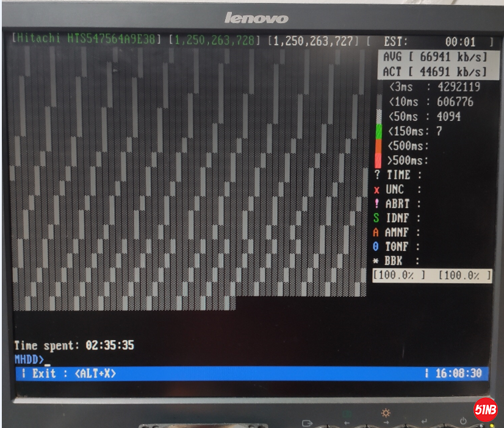Click the asterisk BBK symbol
504x428 pixels.
[x=375, y=261]
